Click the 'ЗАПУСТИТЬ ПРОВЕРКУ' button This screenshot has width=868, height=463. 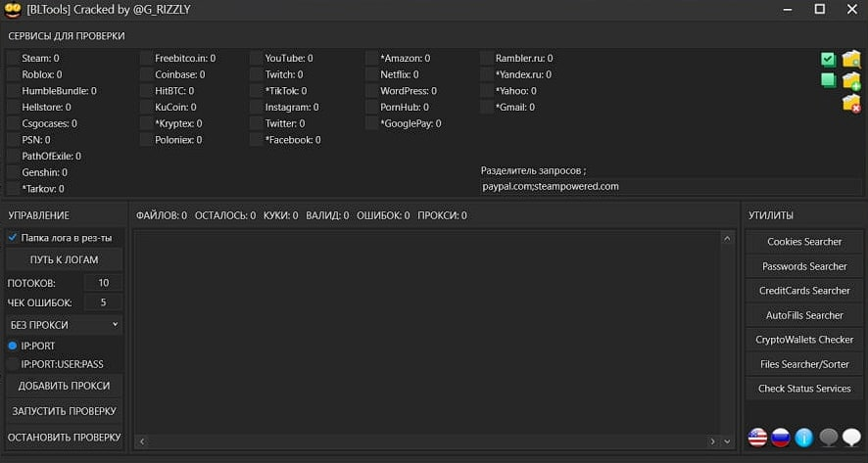[65, 411]
